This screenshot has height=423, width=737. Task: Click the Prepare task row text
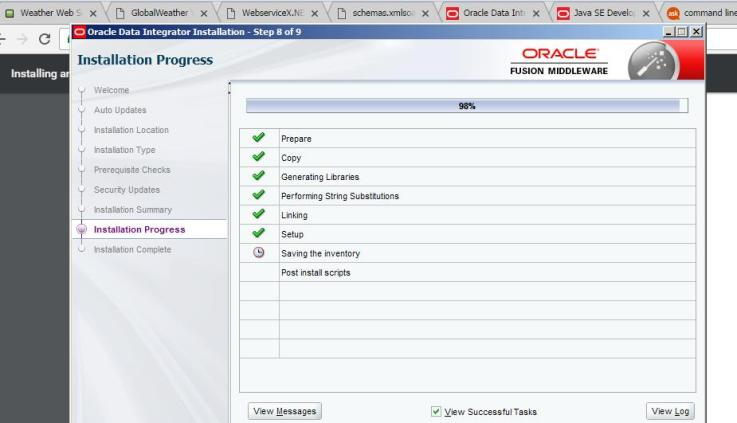pyautogui.click(x=296, y=139)
